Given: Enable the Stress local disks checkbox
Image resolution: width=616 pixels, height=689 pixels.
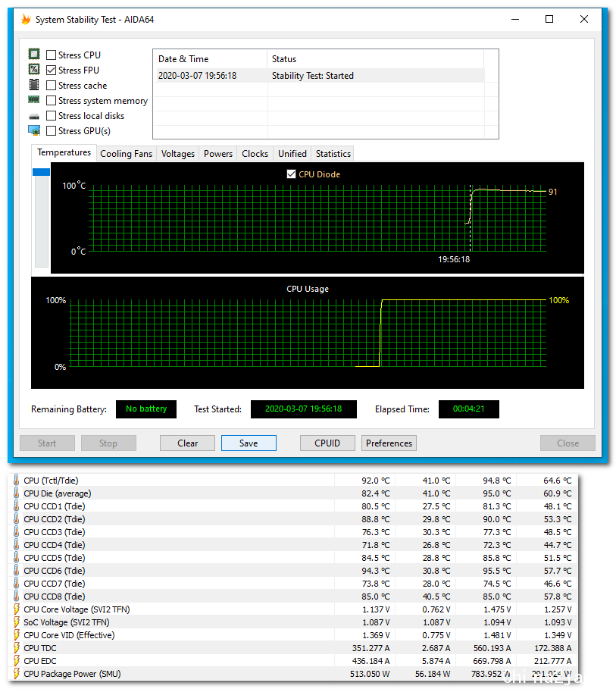Looking at the screenshot, I should [x=51, y=115].
